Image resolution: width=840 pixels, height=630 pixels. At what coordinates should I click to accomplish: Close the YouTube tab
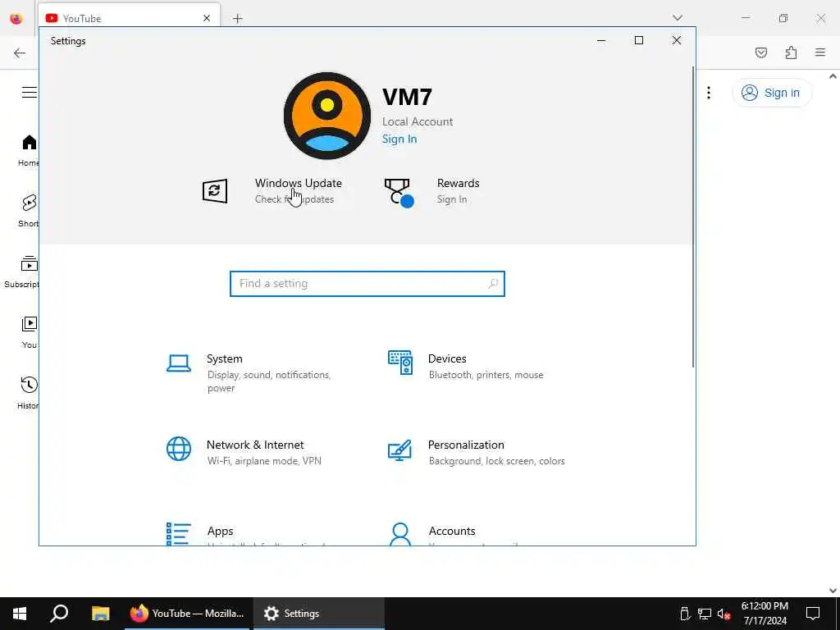(207, 18)
